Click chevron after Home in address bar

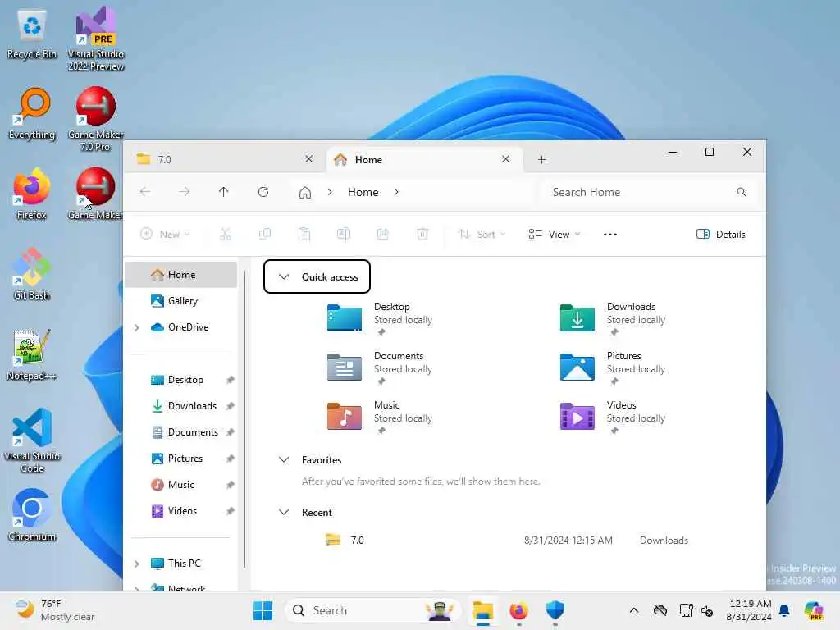396,192
